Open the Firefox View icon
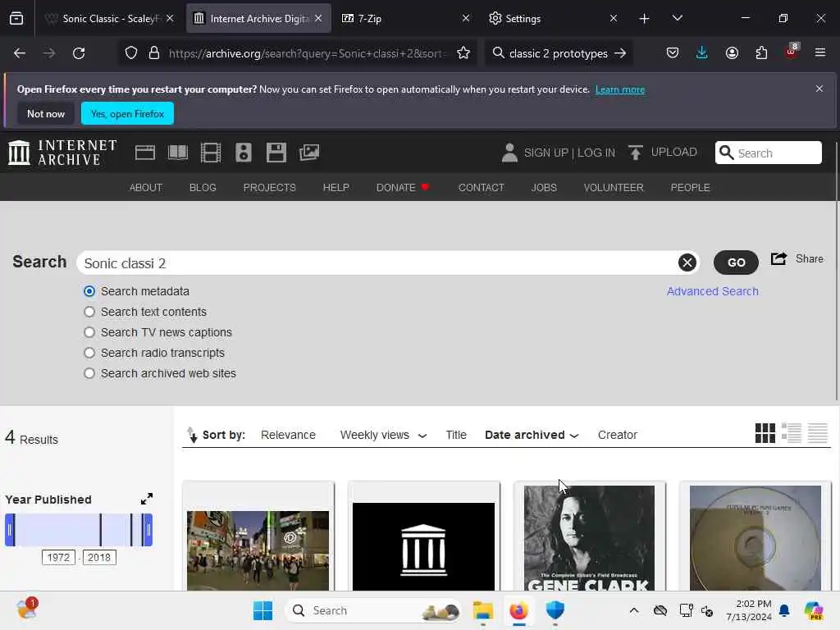Image resolution: width=840 pixels, height=630 pixels. 16,19
